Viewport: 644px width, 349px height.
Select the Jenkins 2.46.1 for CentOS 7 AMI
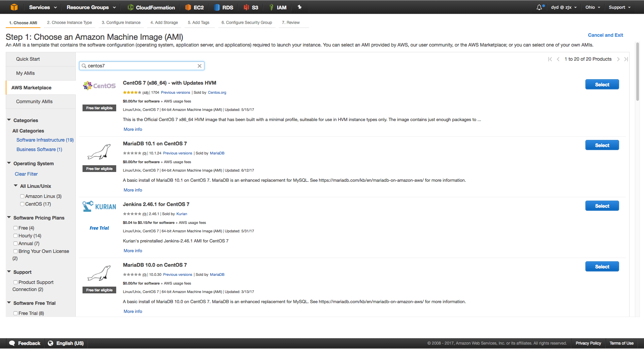(x=602, y=206)
